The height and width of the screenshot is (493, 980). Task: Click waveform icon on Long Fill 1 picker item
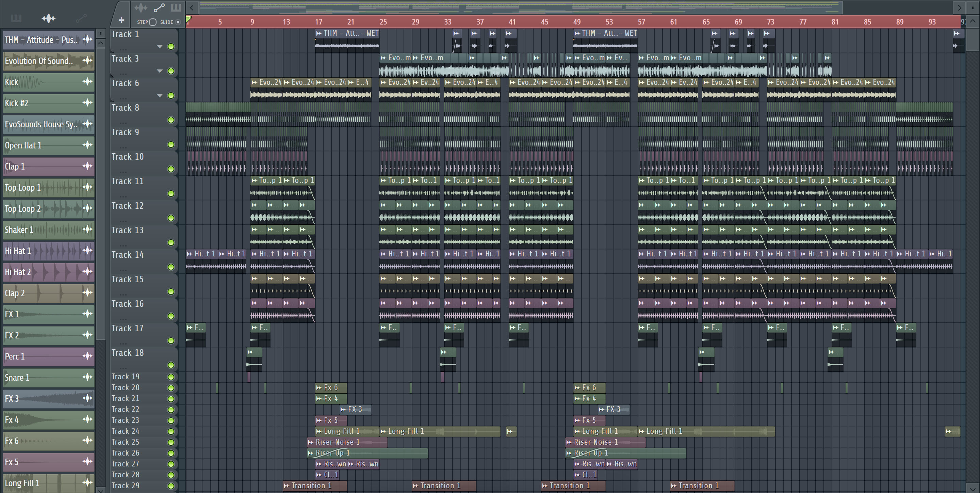pyautogui.click(x=87, y=483)
